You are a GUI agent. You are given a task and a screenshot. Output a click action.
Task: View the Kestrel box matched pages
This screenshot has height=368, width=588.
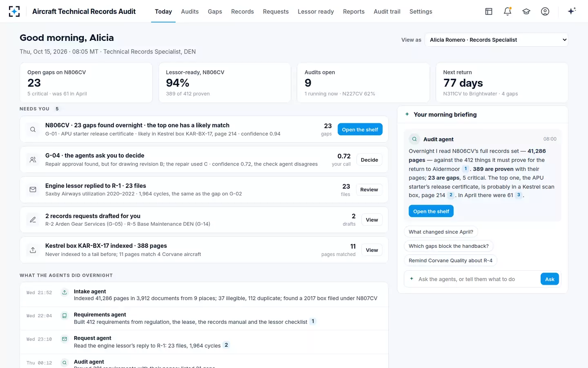pyautogui.click(x=372, y=250)
